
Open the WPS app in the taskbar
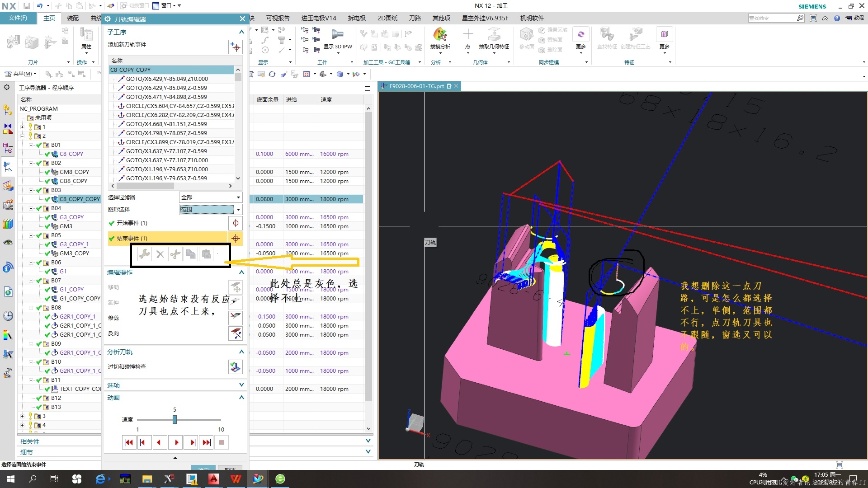point(236,479)
